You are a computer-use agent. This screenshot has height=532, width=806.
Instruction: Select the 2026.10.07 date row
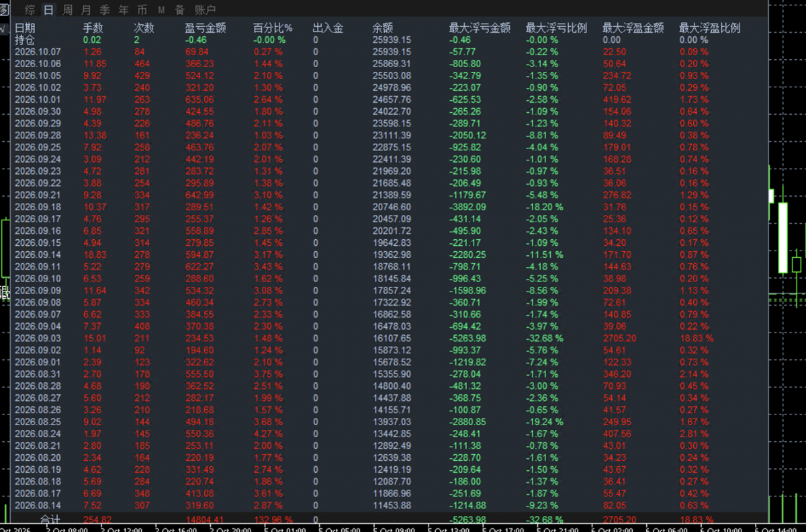[x=38, y=52]
